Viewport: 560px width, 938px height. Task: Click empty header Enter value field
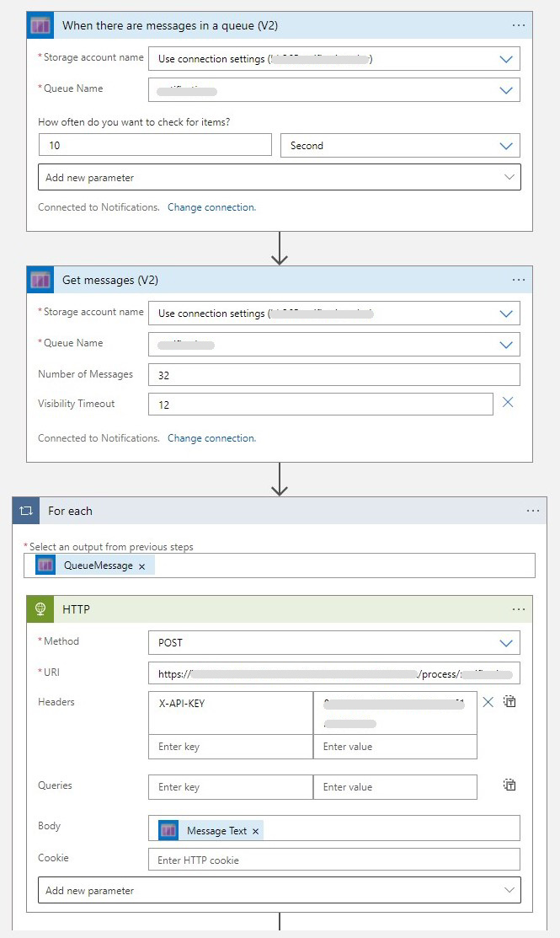395,747
